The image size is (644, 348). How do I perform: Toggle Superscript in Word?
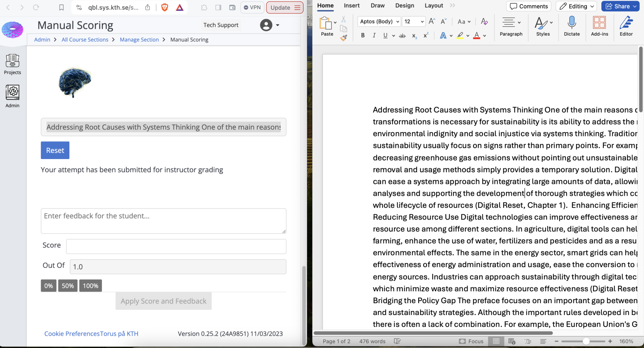click(426, 35)
